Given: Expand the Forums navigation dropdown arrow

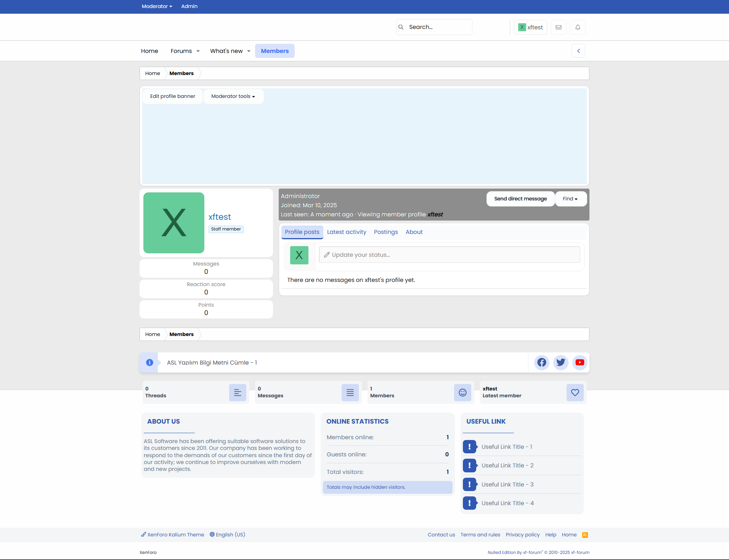Looking at the screenshot, I should tap(198, 51).
